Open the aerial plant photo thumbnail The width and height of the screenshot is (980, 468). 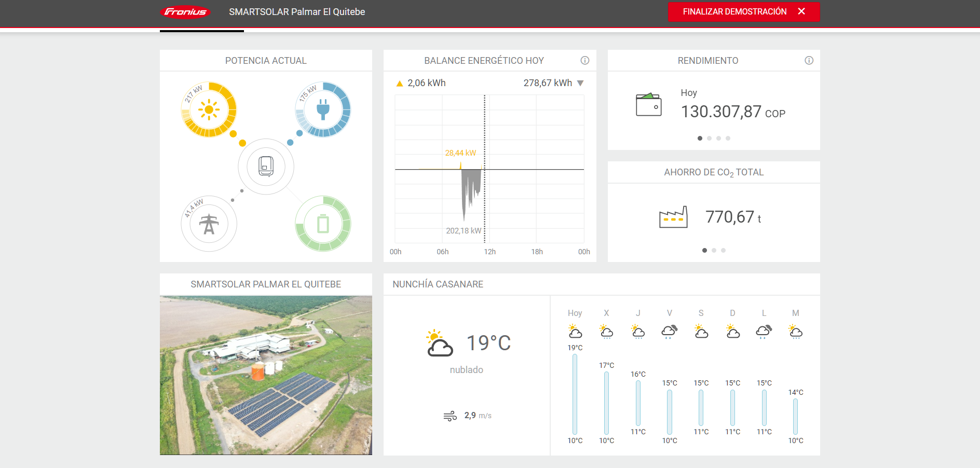point(266,375)
